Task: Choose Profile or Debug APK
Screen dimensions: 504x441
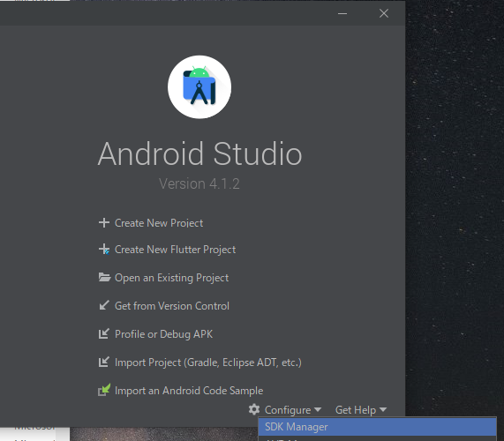Action: tap(163, 334)
